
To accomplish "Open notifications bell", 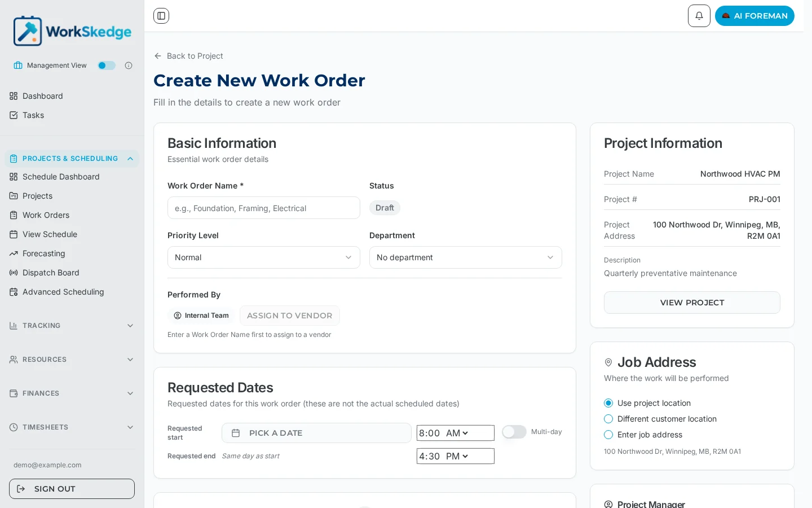I will coord(699,16).
